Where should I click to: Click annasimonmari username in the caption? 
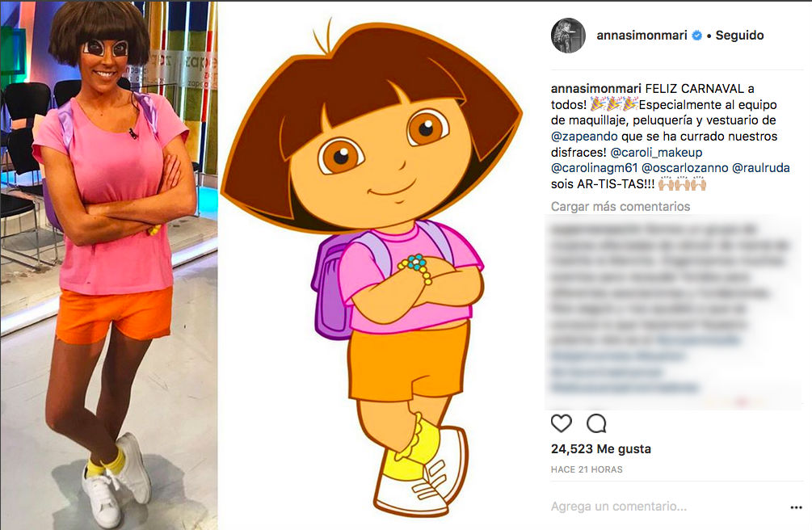(x=596, y=89)
